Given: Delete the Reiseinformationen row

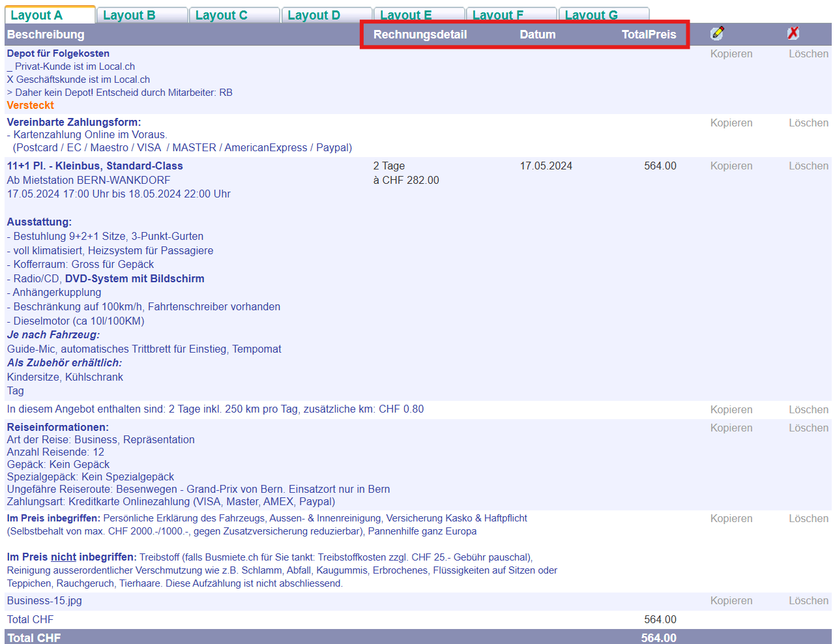Looking at the screenshot, I should click(x=808, y=428).
